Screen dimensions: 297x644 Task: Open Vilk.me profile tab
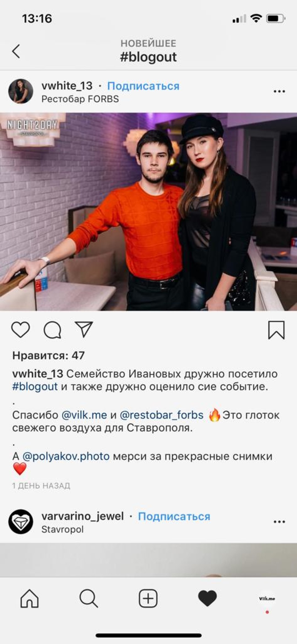[x=267, y=599]
